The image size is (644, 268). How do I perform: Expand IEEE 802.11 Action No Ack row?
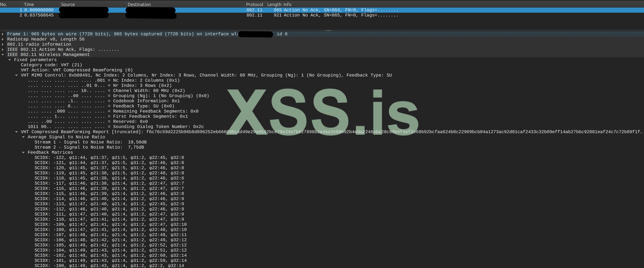[3, 49]
